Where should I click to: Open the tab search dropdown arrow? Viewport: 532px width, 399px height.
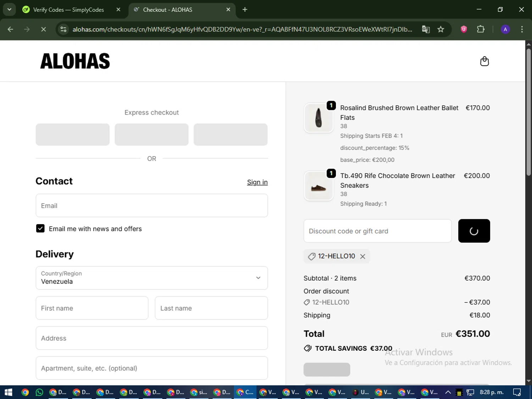[x=10, y=10]
